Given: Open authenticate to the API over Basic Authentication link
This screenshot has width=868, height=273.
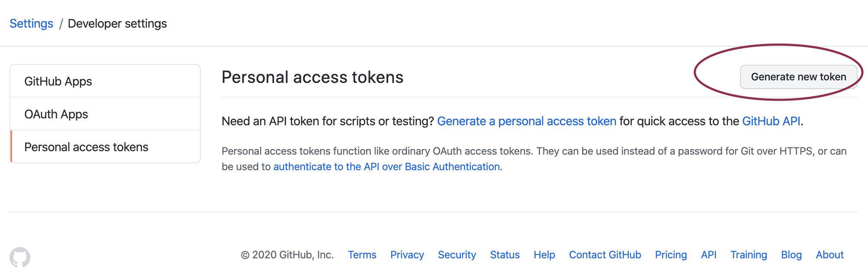Looking at the screenshot, I should pos(386,167).
